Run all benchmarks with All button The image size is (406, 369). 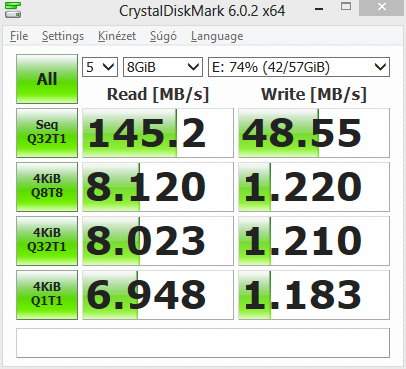point(47,79)
